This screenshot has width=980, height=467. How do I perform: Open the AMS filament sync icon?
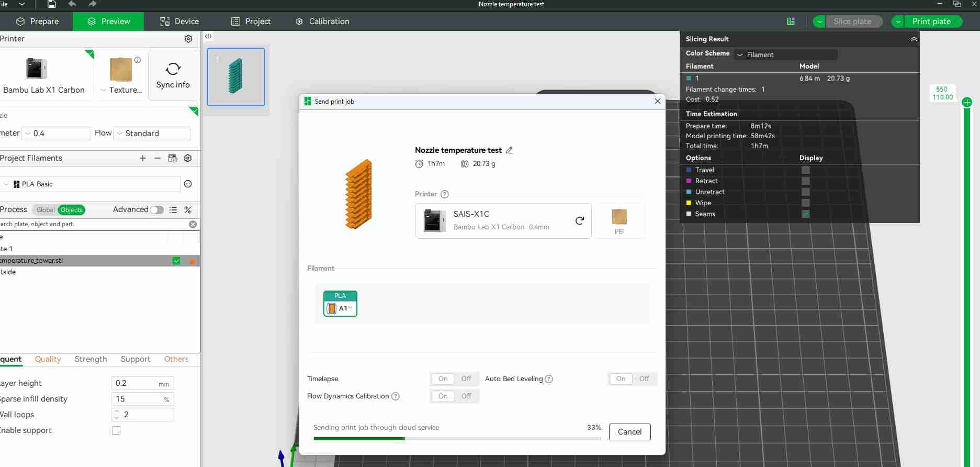tap(173, 158)
